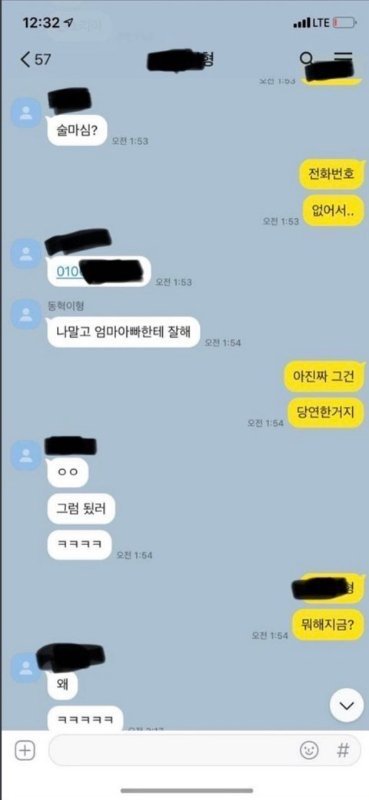Tap the 당연한거지 yellow bubble
This screenshot has width=369, height=800.
click(325, 413)
